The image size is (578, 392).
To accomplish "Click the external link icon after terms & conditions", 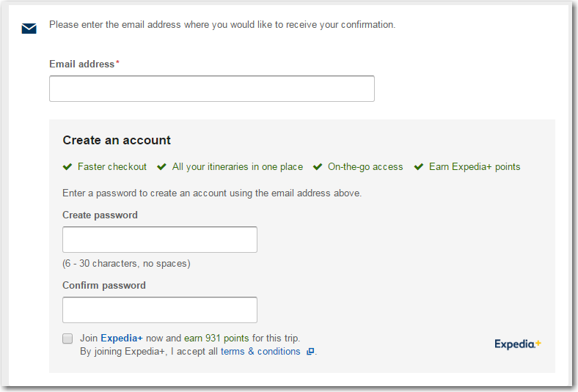I will coord(310,352).
